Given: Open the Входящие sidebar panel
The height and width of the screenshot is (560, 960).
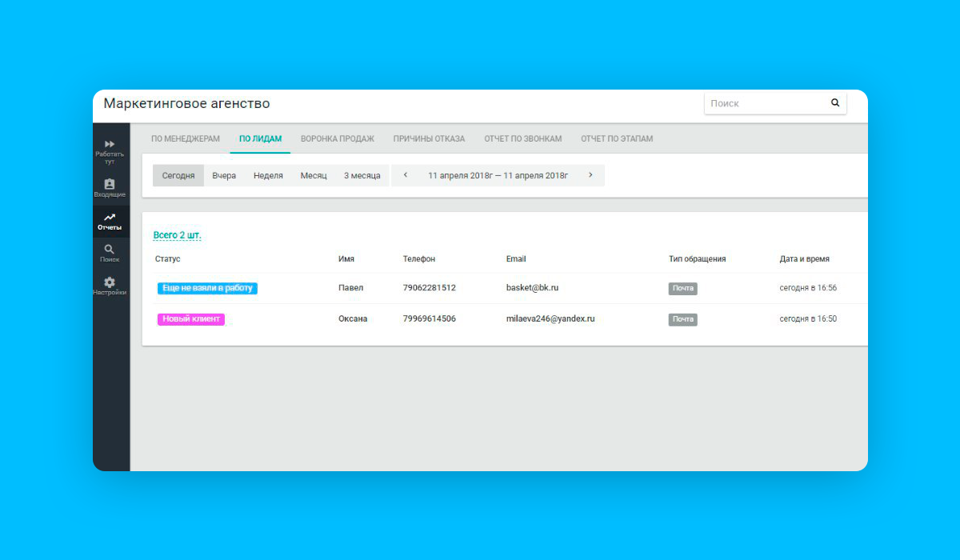Looking at the screenshot, I should pos(110,184).
